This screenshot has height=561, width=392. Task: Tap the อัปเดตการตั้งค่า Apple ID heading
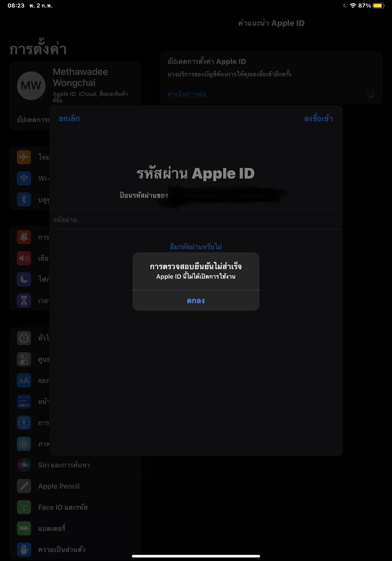pos(207,61)
